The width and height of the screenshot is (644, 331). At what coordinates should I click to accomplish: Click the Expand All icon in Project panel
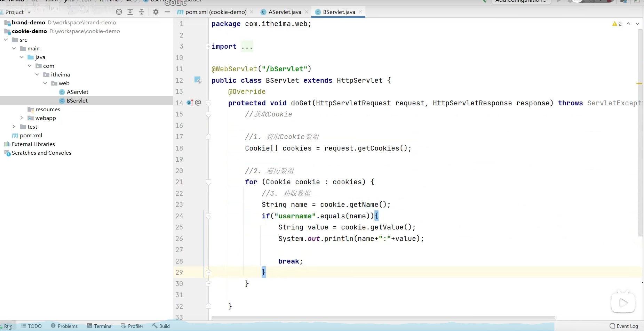130,12
